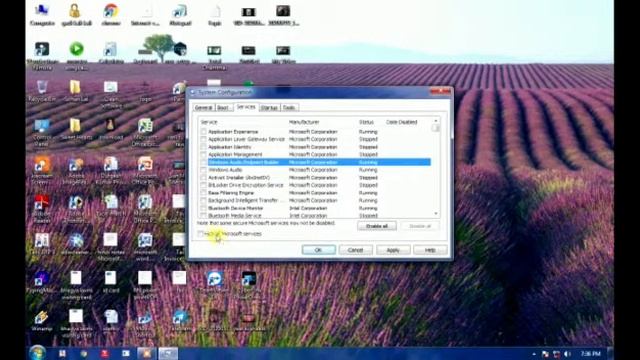The image size is (640, 360).
Task: Open the yellow folder icon beside Recycle Bin
Action: click(x=76, y=91)
